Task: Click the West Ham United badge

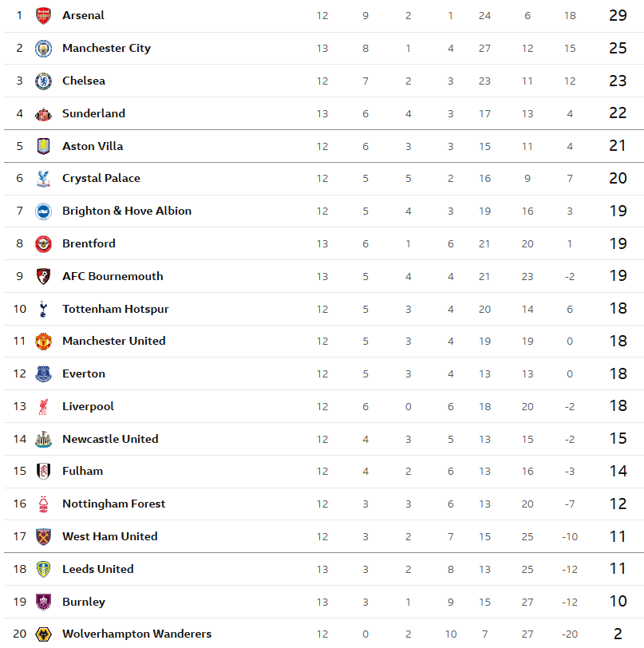Action: 43,536
